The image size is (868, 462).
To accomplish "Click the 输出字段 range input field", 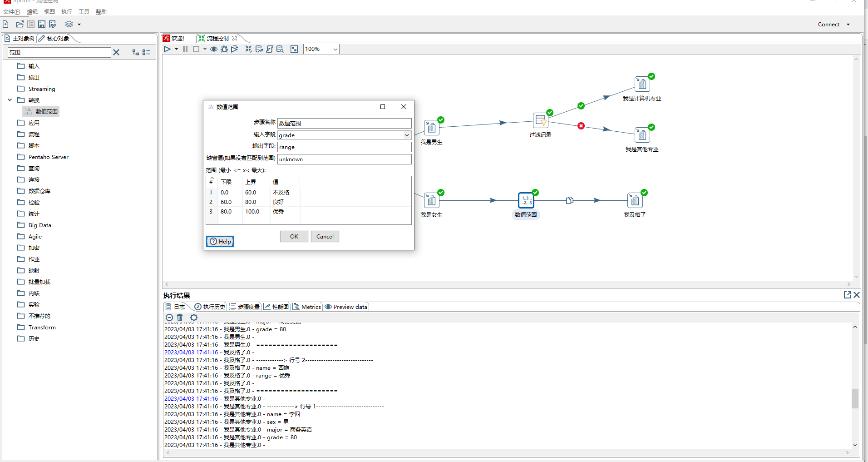I will [x=344, y=147].
